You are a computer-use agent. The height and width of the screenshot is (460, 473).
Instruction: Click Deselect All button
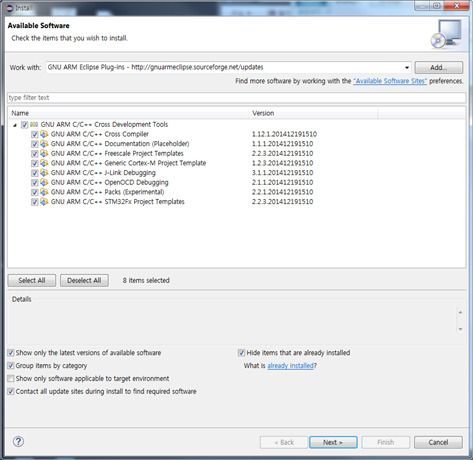click(x=84, y=280)
